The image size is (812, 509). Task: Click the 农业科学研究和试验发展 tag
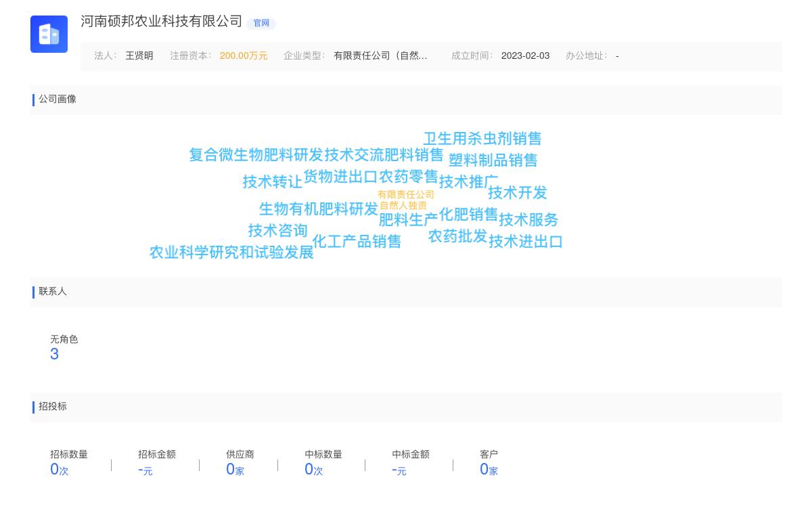tap(231, 252)
